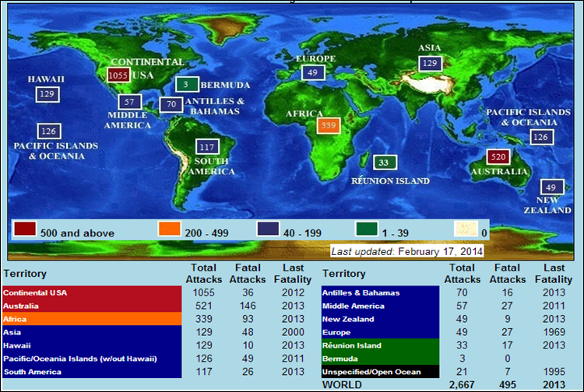584x392 pixels.
Task: Click Australia's fatal attacks value '146'
Action: pos(248,306)
